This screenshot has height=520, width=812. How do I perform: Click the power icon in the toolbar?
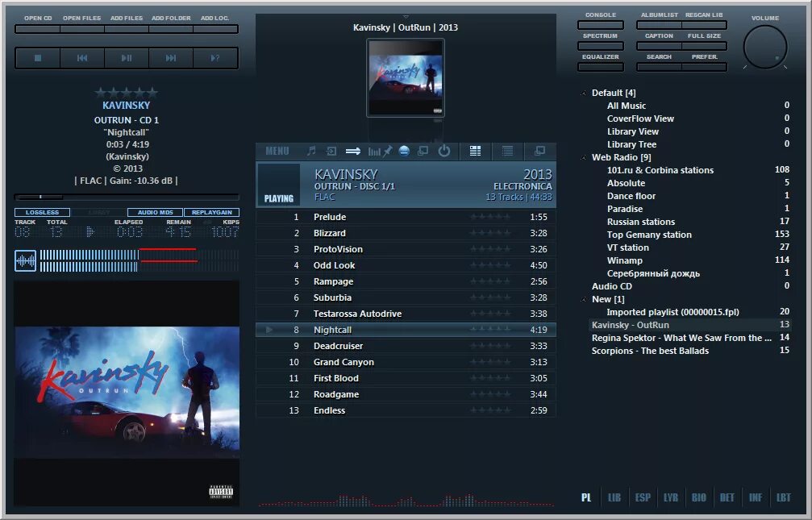point(444,151)
